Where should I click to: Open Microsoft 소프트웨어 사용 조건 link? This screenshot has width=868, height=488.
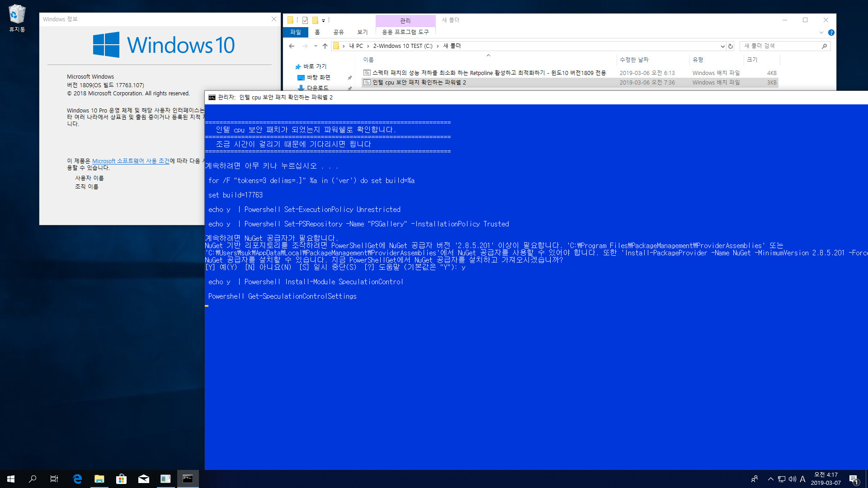click(x=131, y=161)
